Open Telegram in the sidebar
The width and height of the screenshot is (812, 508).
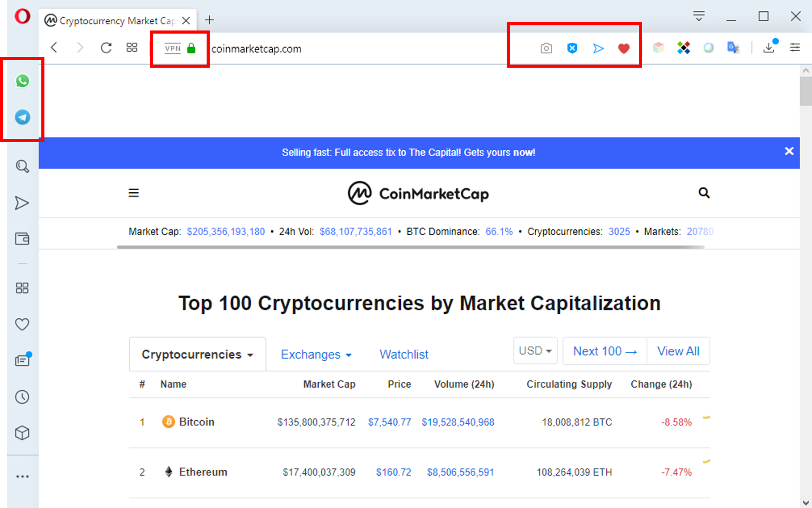click(22, 117)
